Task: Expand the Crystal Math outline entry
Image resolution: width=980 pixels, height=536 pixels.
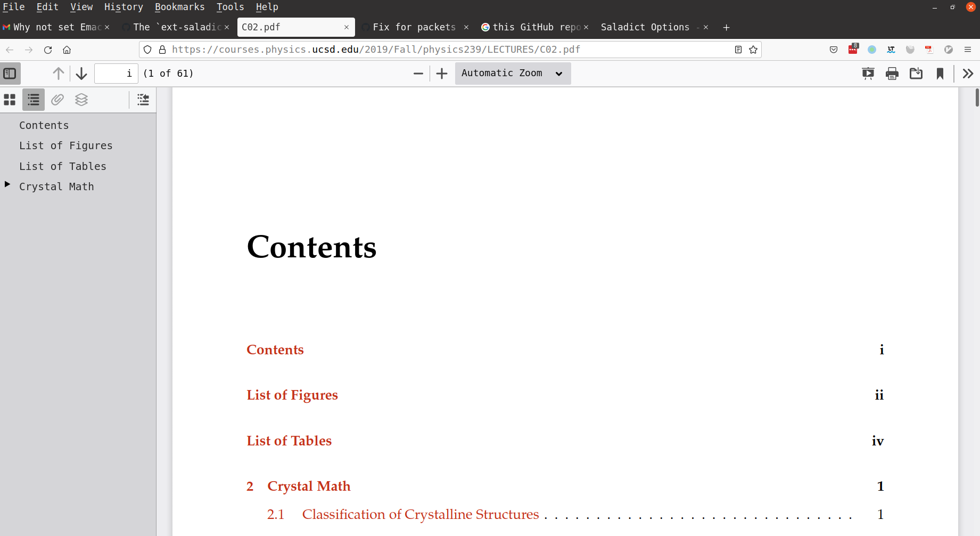Action: coord(6,184)
